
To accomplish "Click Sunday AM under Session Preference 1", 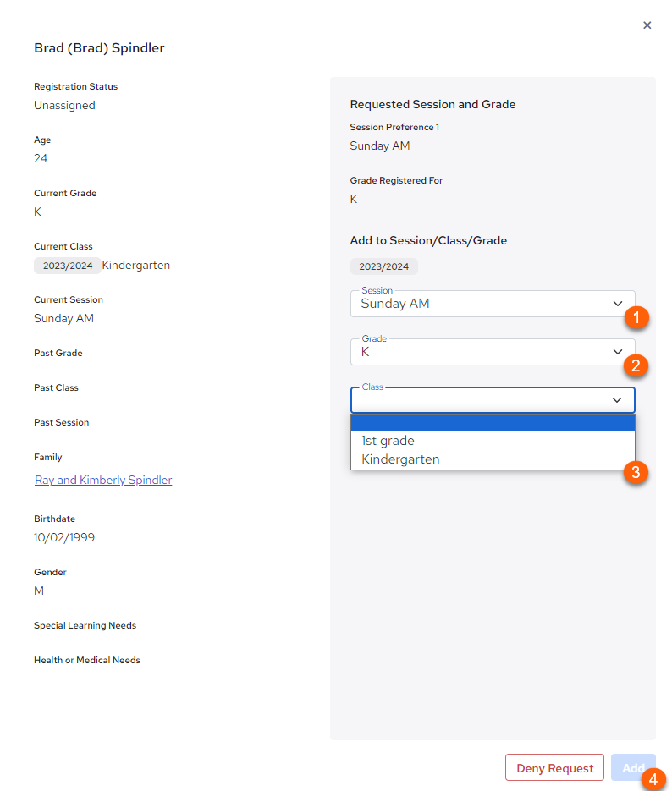I will pyautogui.click(x=380, y=146).
